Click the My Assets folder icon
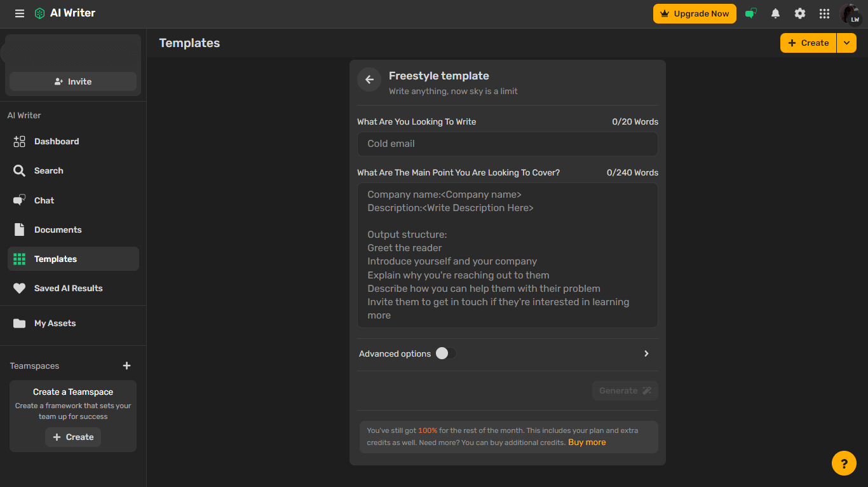Screen dimensions: 868x487 coord(20,323)
